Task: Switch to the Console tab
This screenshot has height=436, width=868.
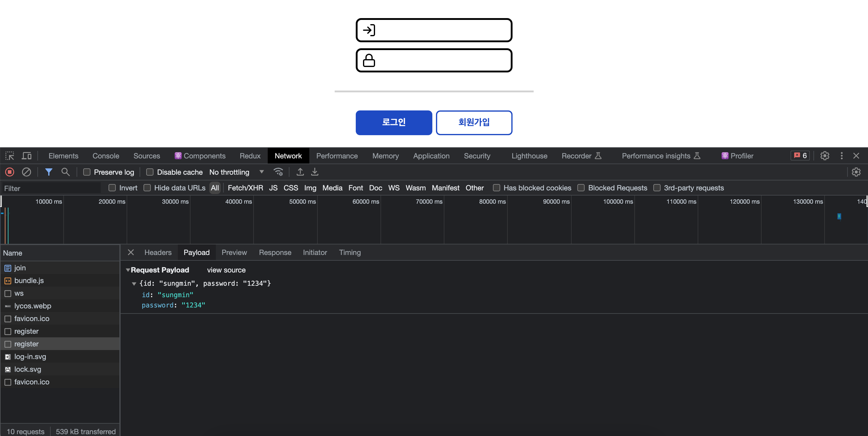Action: click(x=106, y=156)
